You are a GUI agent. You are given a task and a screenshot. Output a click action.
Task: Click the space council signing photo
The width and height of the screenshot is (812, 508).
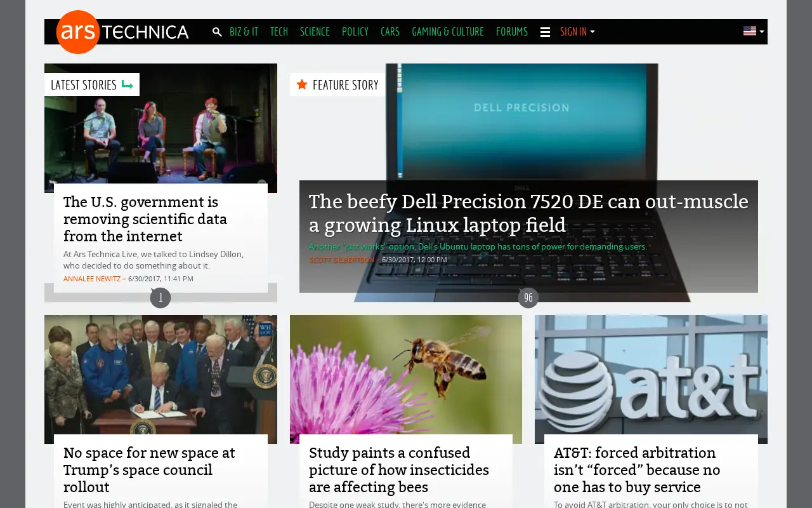160,379
